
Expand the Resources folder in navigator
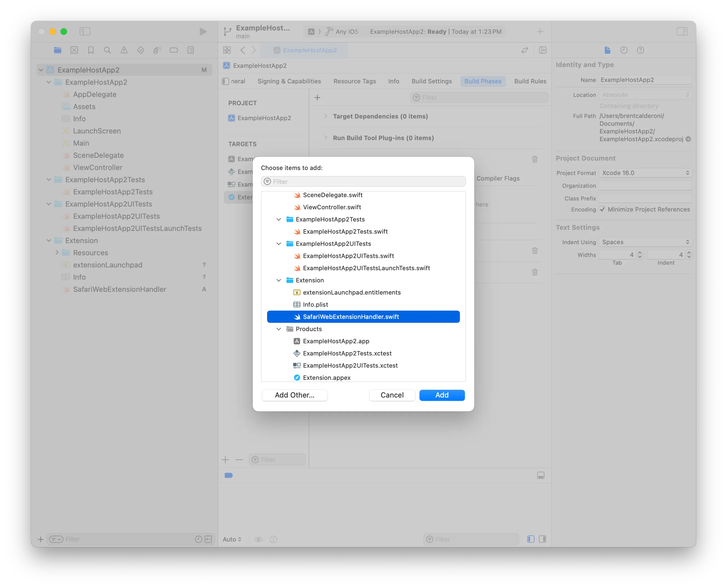click(57, 253)
